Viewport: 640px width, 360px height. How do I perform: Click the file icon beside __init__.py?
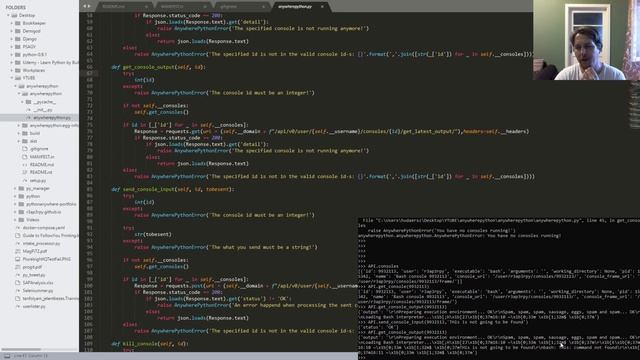click(29, 110)
